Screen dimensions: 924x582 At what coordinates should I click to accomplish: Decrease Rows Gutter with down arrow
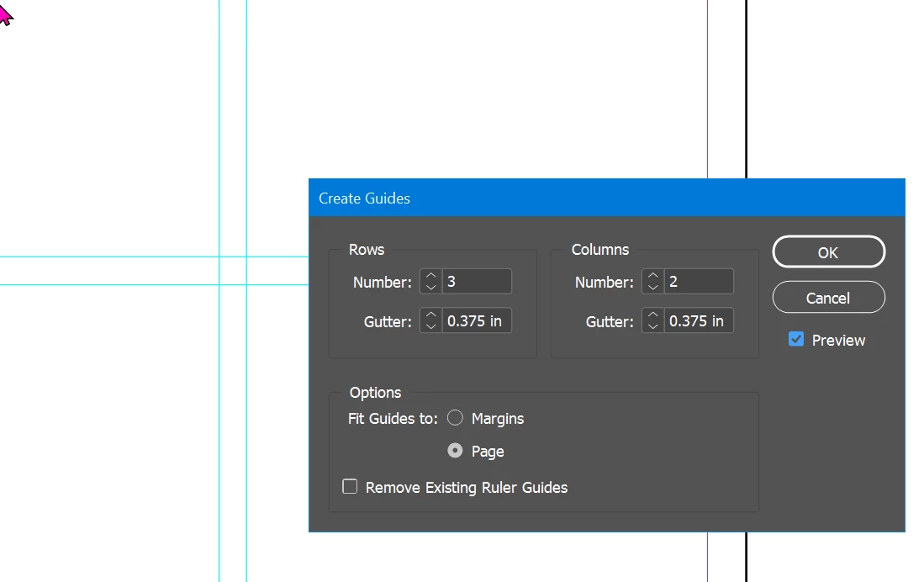(x=430, y=326)
